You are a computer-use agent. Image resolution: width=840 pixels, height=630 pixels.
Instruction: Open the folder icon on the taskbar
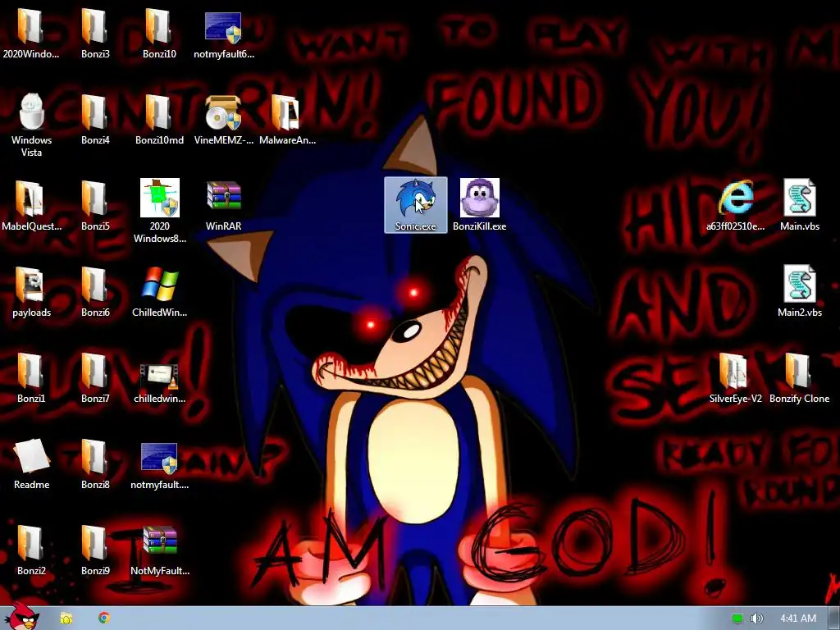(66, 619)
